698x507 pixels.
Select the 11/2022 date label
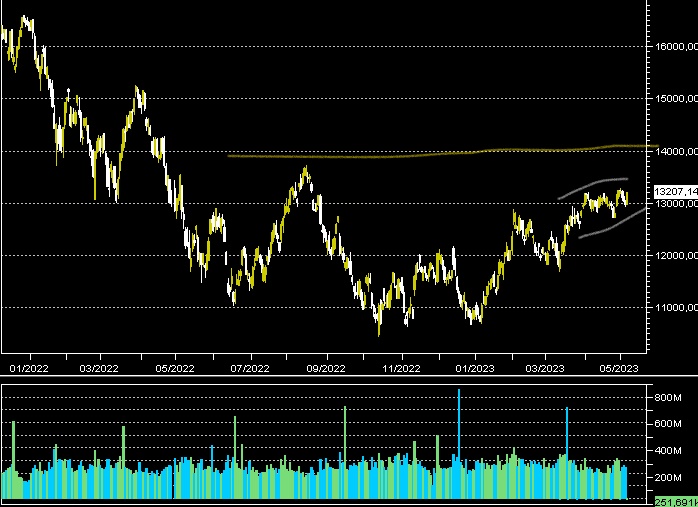click(402, 369)
